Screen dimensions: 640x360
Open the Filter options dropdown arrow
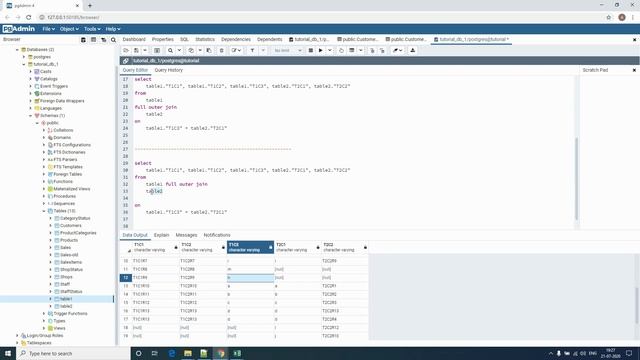pos(263,50)
